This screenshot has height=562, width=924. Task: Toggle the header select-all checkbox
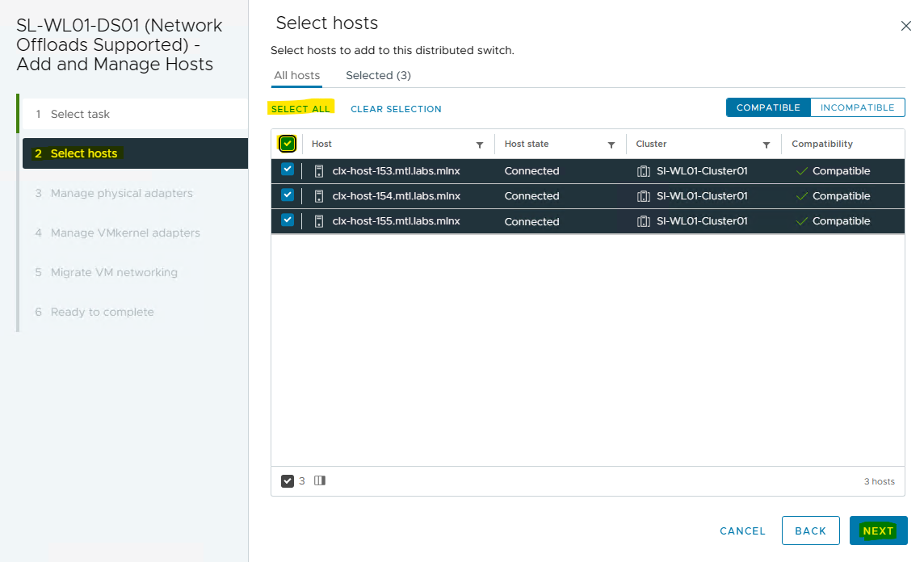288,144
